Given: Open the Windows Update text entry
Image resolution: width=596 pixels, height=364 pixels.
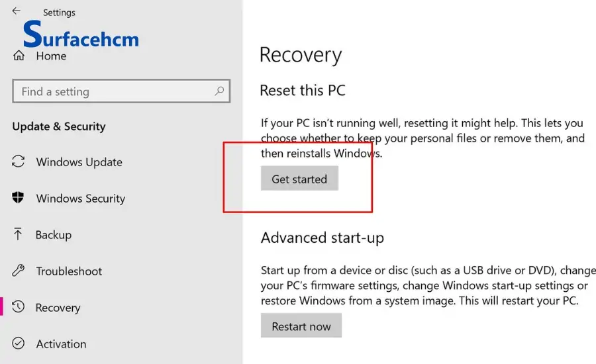Looking at the screenshot, I should [79, 162].
